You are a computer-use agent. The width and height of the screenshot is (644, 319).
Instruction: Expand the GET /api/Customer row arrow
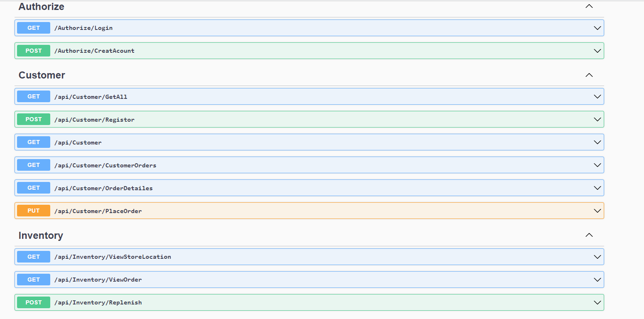[x=597, y=142]
